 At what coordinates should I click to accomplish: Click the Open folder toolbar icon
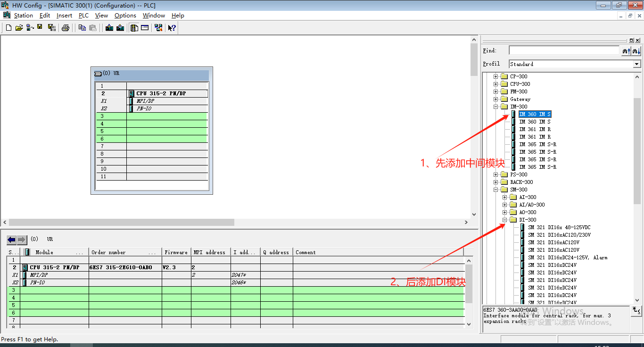click(x=19, y=28)
